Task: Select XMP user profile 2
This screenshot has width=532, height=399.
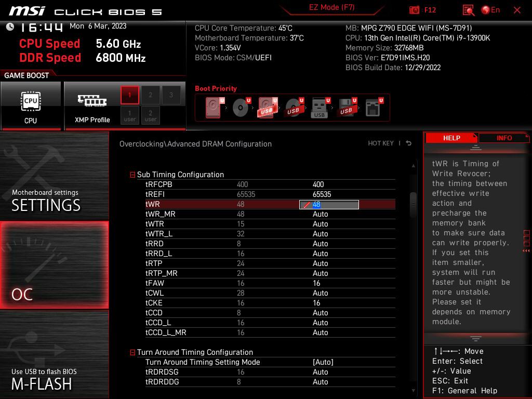Action: [x=150, y=115]
